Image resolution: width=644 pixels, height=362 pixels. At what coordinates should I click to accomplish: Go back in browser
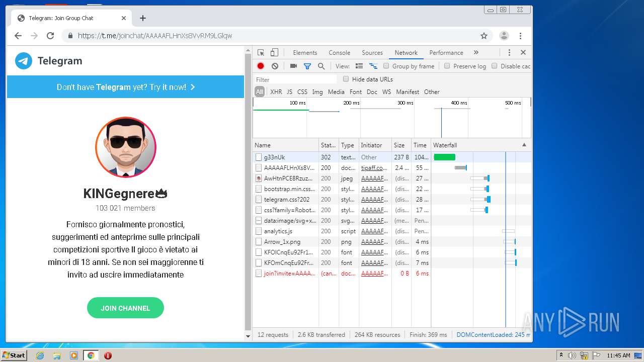18,36
